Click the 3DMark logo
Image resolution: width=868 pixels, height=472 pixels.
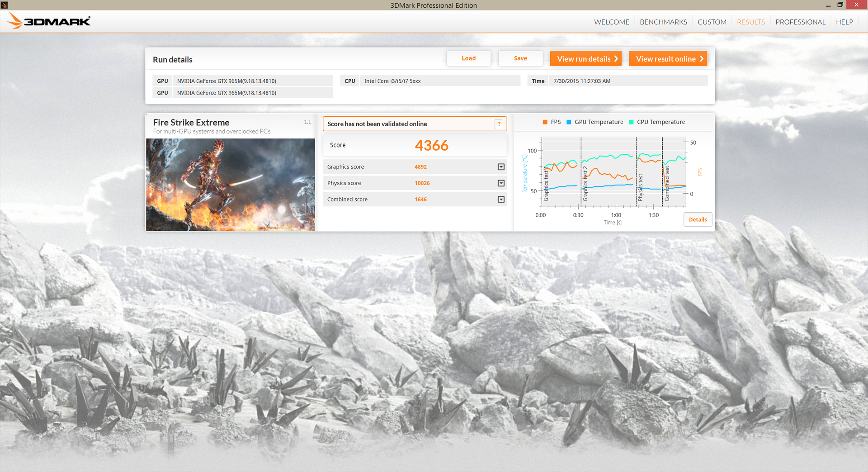(49, 21)
